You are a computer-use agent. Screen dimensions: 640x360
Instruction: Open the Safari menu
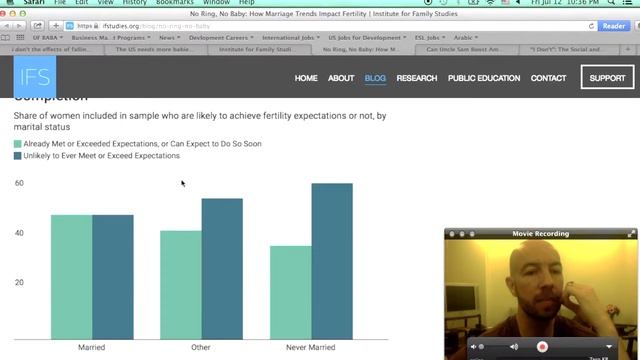pos(34,2)
